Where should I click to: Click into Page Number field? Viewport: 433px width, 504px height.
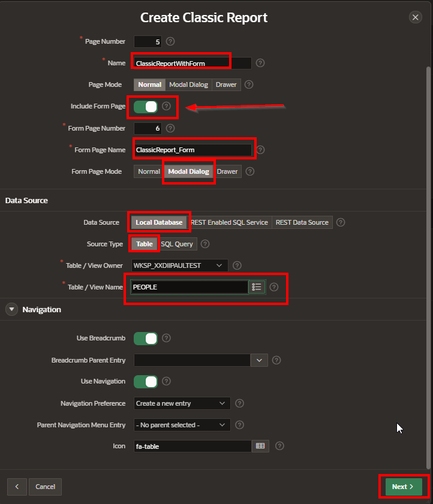click(x=148, y=42)
